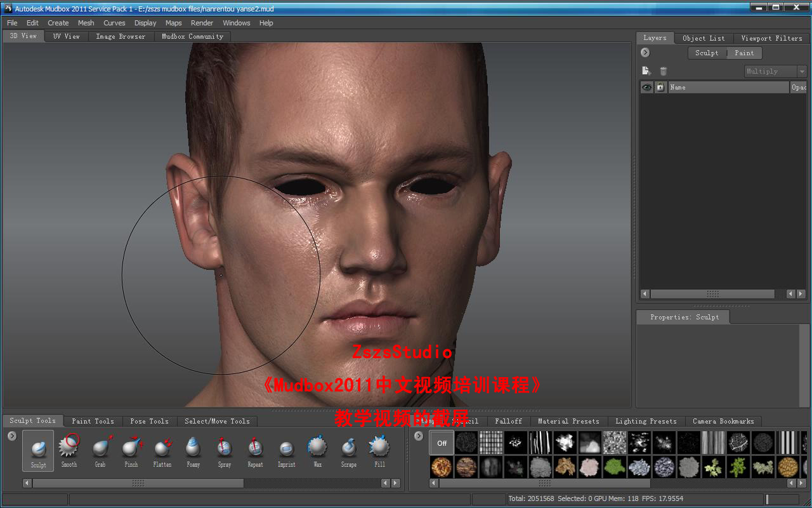Click the Mudbox icon in the title bar

(x=8, y=8)
